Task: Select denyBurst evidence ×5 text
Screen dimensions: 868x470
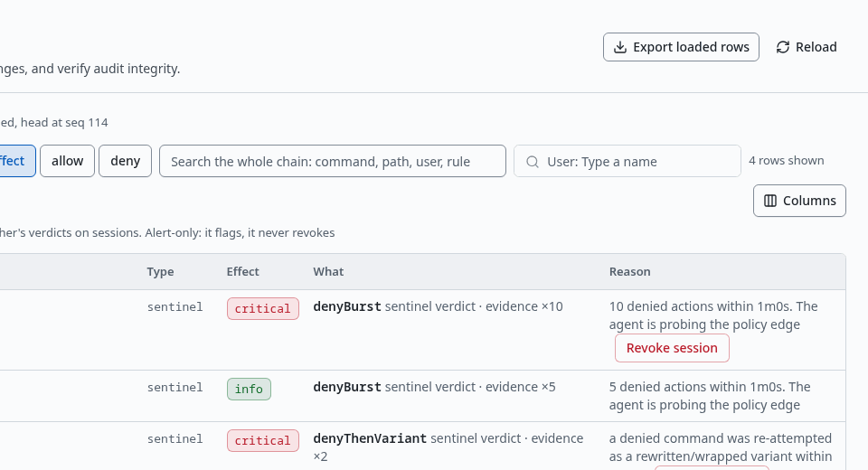Action: pyautogui.click(x=435, y=387)
